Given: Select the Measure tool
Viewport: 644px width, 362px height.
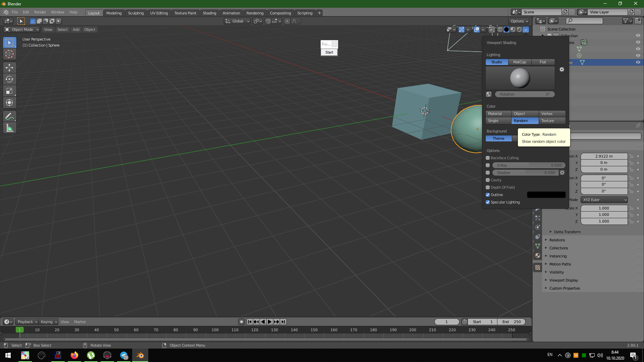Looking at the screenshot, I should tap(9, 128).
